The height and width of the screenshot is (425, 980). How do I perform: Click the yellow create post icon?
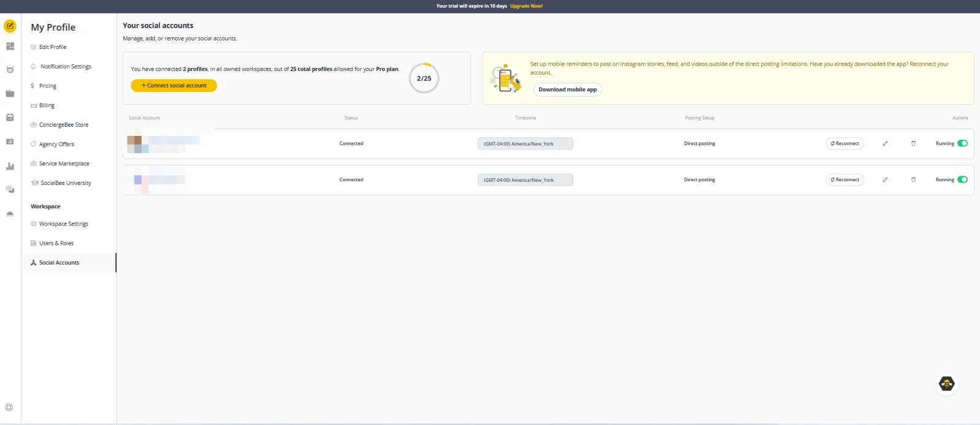10,26
